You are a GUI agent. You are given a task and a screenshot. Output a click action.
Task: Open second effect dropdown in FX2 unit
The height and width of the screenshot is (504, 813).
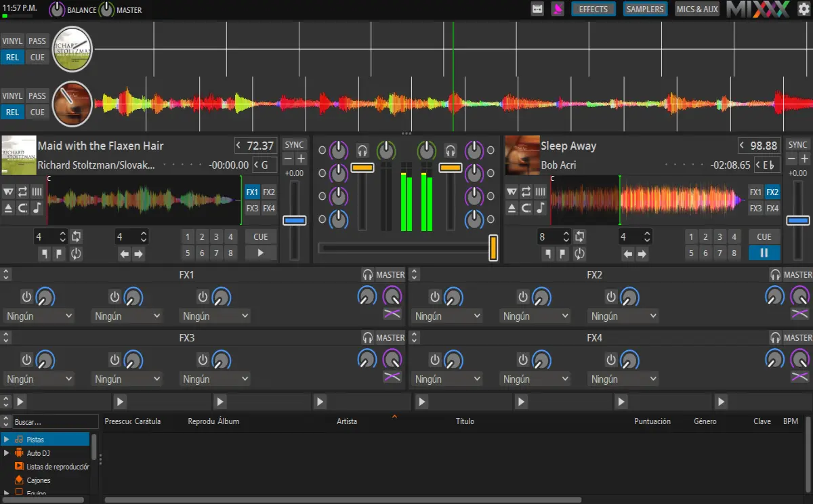point(534,316)
